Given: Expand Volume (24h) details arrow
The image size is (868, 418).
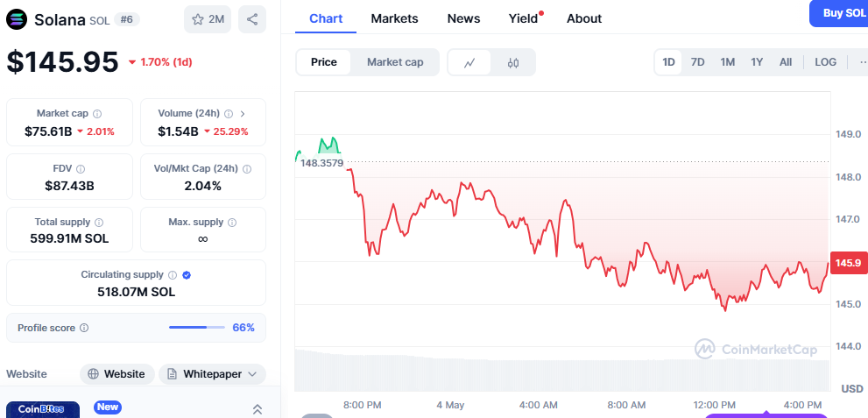Looking at the screenshot, I should point(242,114).
